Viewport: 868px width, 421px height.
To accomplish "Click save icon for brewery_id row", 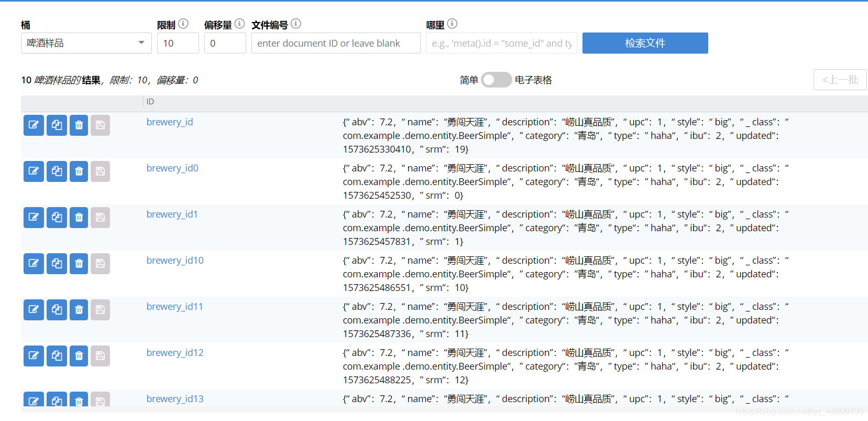I will click(100, 125).
